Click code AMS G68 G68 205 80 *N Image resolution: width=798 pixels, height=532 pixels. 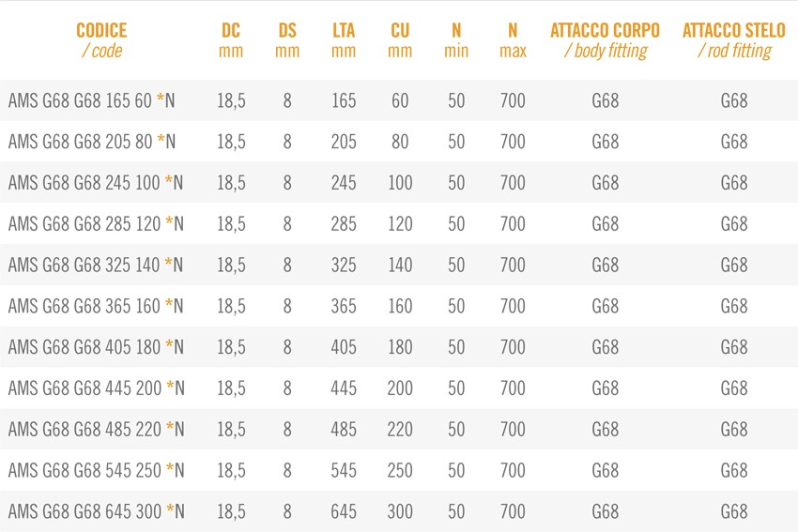coord(92,142)
